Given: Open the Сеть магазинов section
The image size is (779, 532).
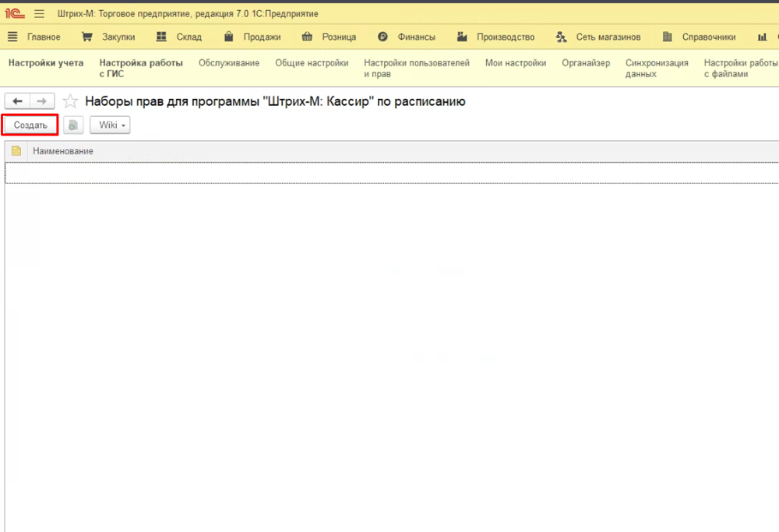Looking at the screenshot, I should pos(598,37).
